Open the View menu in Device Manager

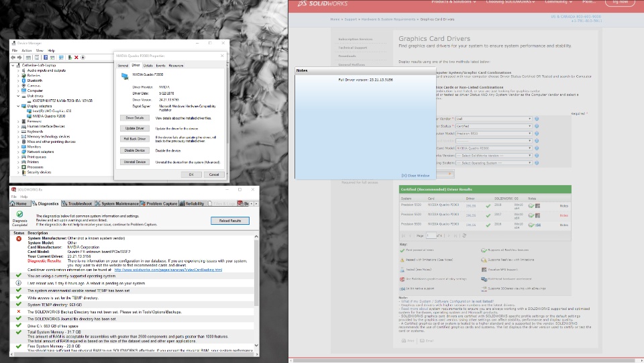point(40,50)
